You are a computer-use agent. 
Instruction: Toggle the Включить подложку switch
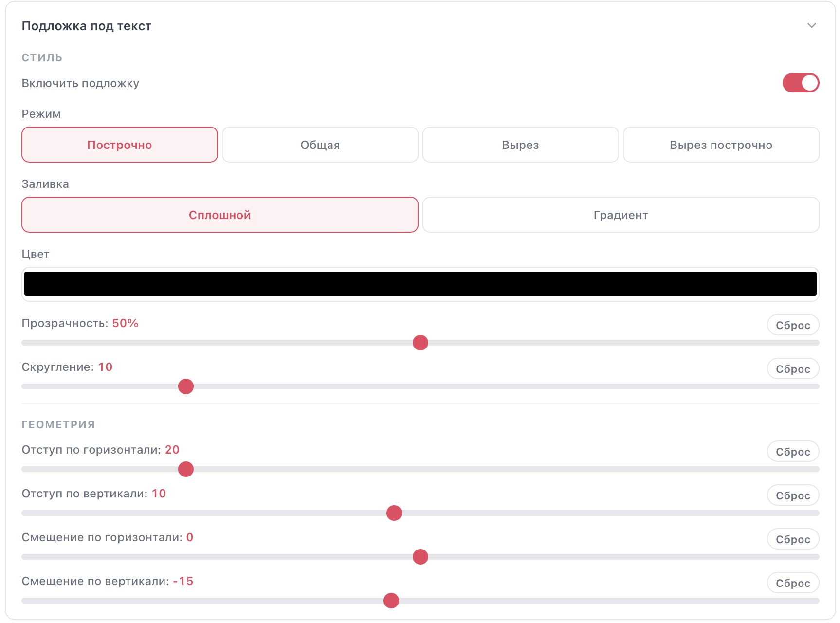pos(801,83)
